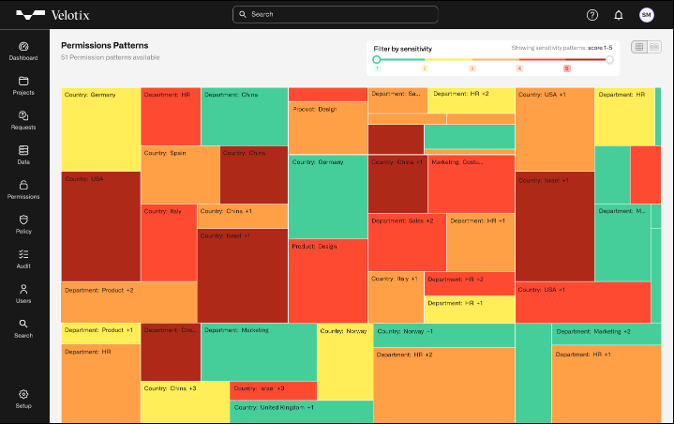
Task: Select sensitivity score 1 marker
Action: pos(377,68)
